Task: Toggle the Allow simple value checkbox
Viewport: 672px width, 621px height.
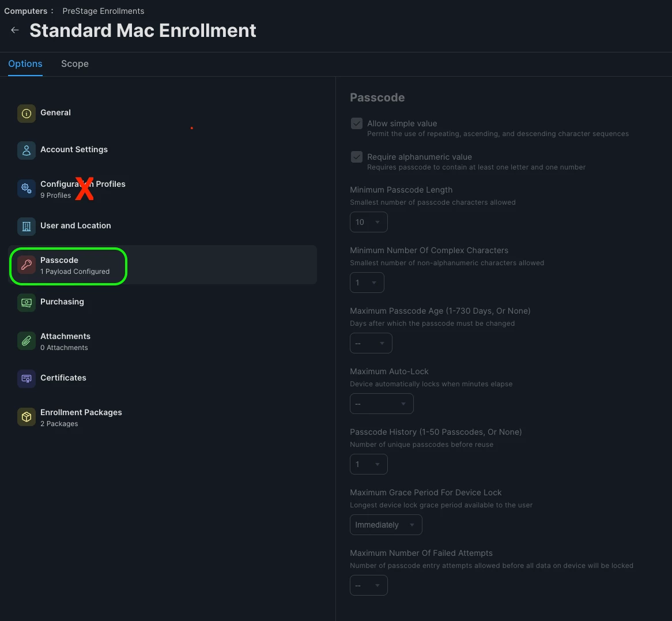Action: pos(357,123)
